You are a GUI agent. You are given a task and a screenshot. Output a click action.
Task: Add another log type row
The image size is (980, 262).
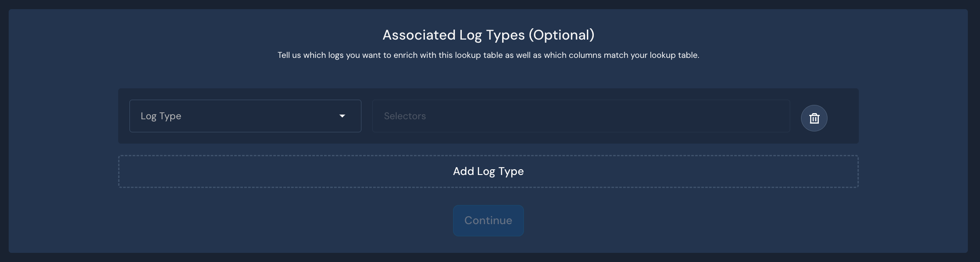click(x=488, y=171)
